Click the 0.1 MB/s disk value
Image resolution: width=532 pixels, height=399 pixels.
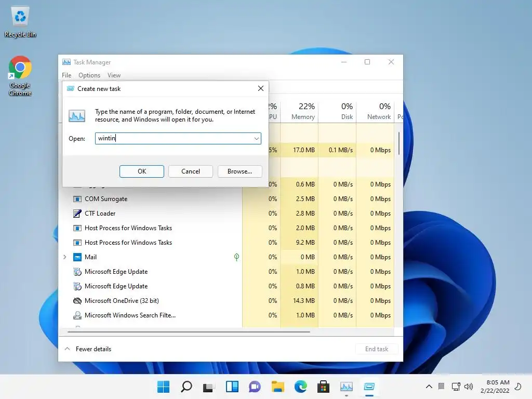[341, 150]
